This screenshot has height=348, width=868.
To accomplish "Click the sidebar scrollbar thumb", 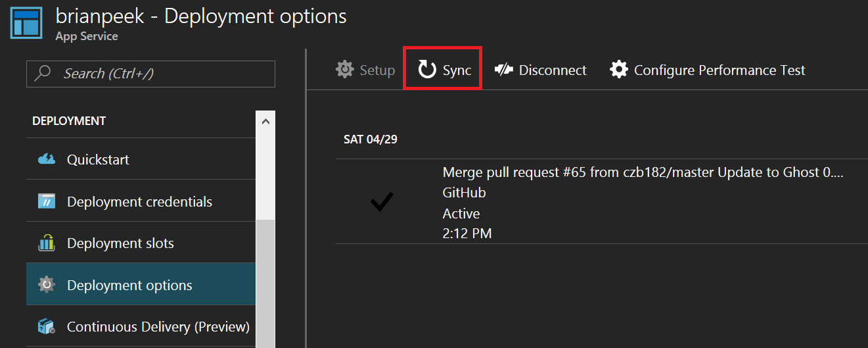I will pyautogui.click(x=265, y=283).
